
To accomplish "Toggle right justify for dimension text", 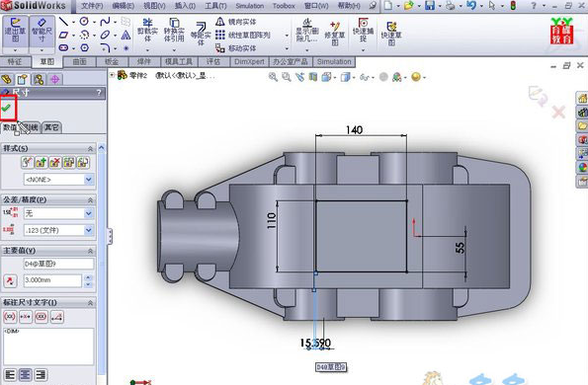I will point(41,374).
